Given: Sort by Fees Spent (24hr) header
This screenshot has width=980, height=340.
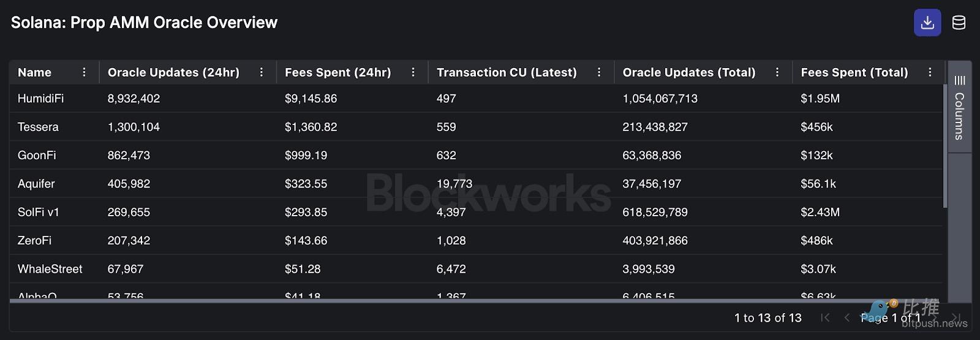Looking at the screenshot, I should coord(337,72).
